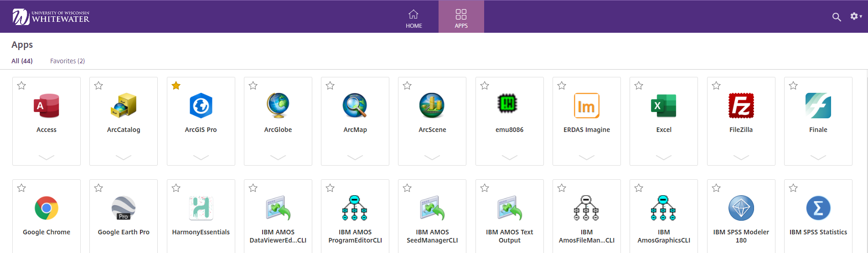Expand the emu8086 card details chevron
Screen dimensions: 868x253
click(510, 157)
